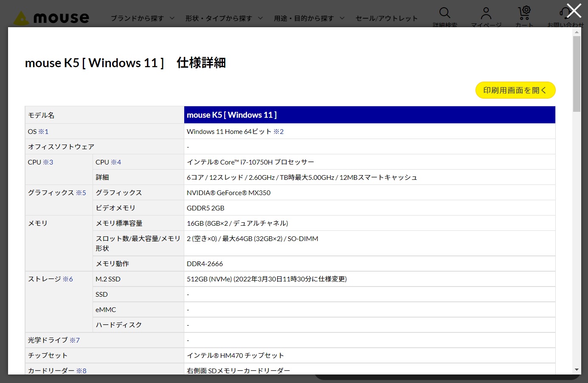Expand 用途・目的から探す menu
588x383 pixels.
[309, 18]
